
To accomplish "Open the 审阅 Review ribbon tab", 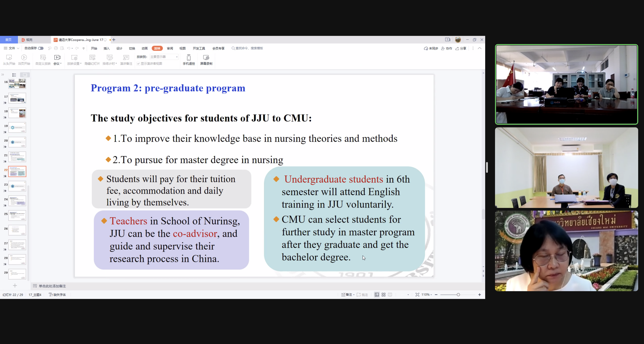I will [x=170, y=48].
